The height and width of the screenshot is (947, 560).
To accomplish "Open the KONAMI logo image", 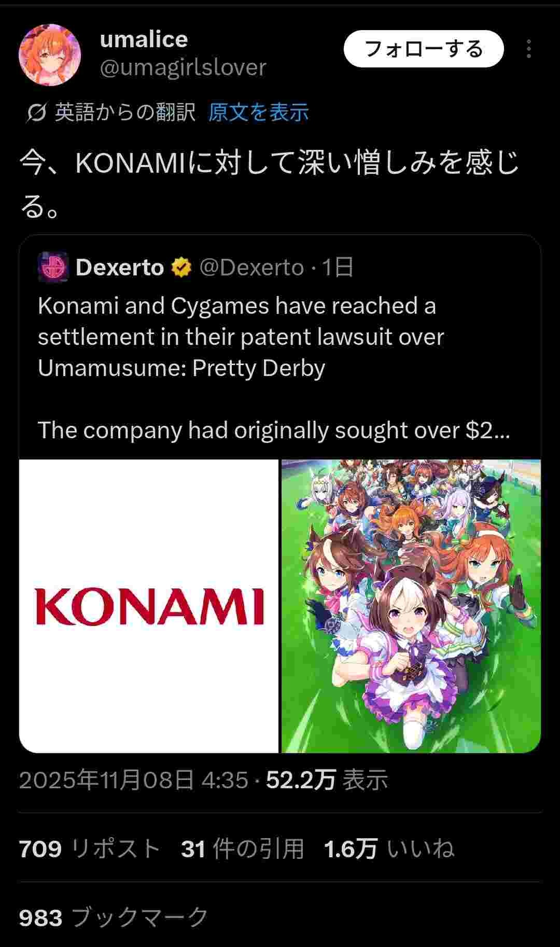I will [x=149, y=606].
